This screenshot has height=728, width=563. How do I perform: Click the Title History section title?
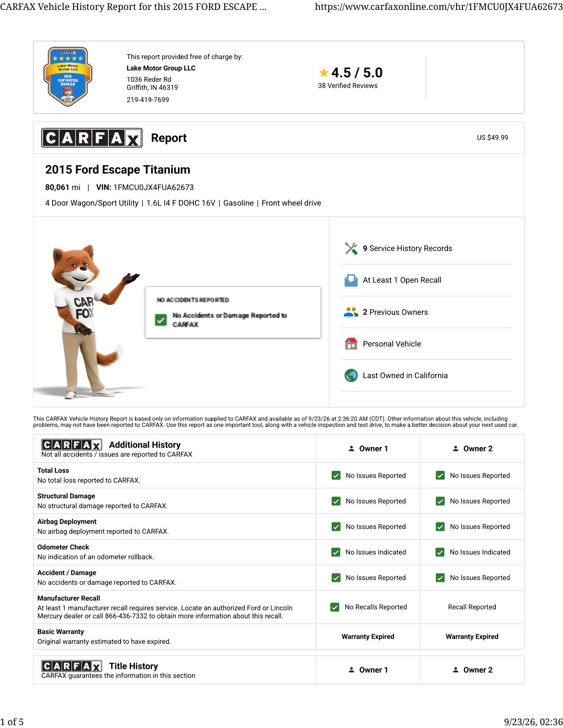(133, 666)
